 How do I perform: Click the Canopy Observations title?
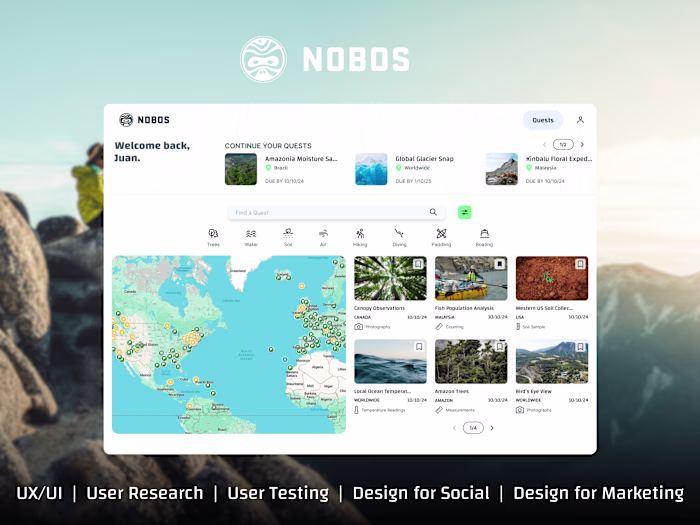click(379, 308)
